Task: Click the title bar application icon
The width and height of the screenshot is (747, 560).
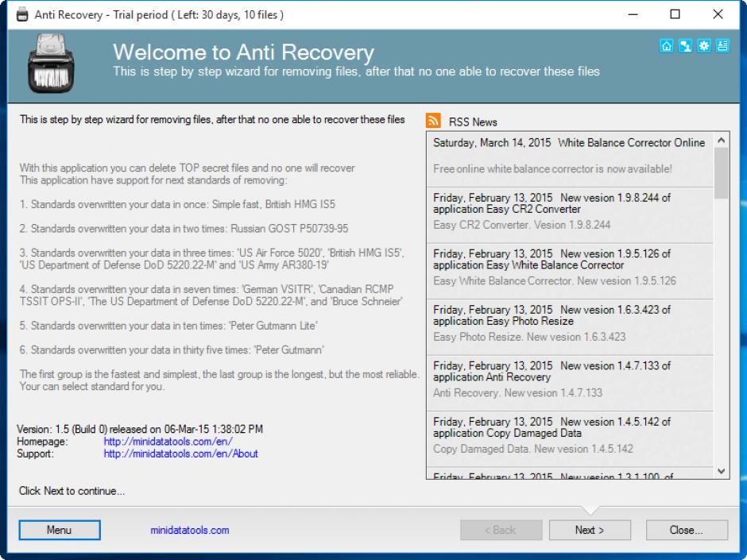Action: 22,15
